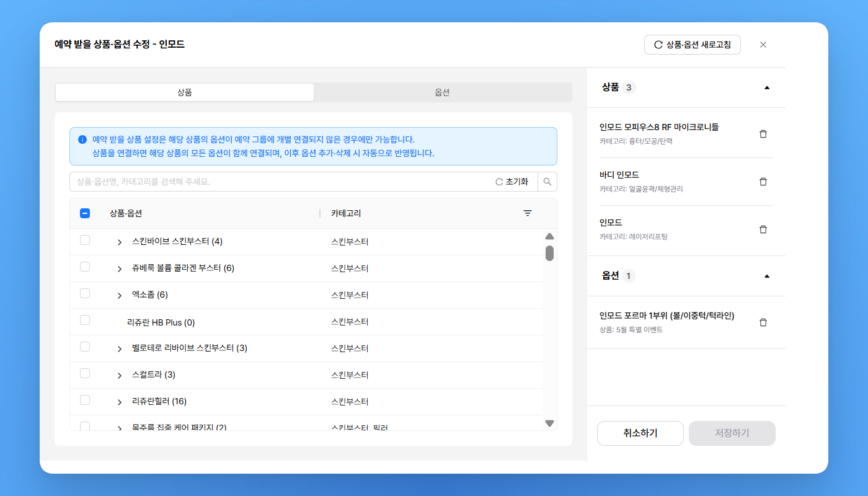Tick the 리쥬란힐러 row checkbox
Screen dimensions: 868x496
pos(85,400)
